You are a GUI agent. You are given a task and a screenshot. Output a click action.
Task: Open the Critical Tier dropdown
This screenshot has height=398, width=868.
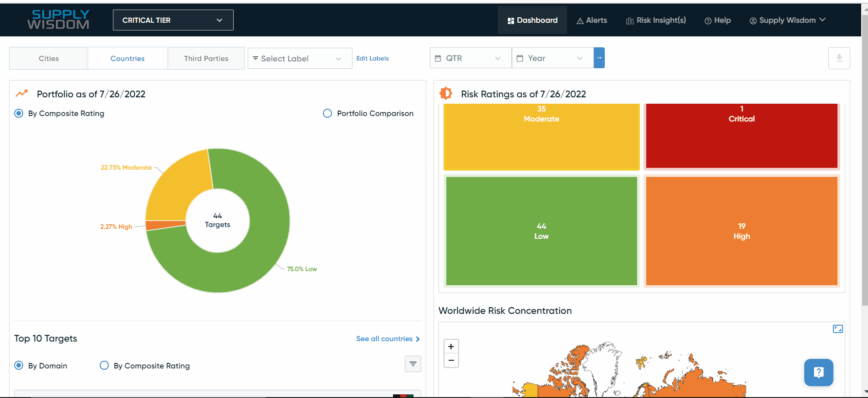click(x=173, y=20)
